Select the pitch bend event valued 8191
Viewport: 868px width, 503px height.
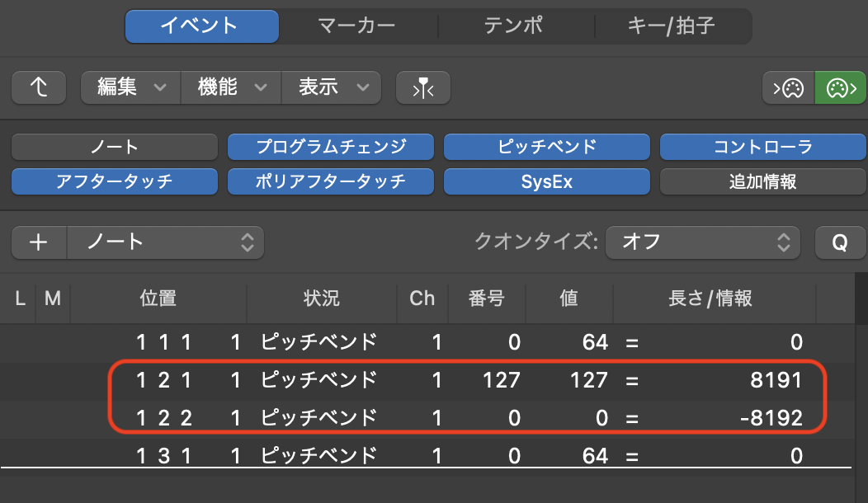tap(462, 380)
